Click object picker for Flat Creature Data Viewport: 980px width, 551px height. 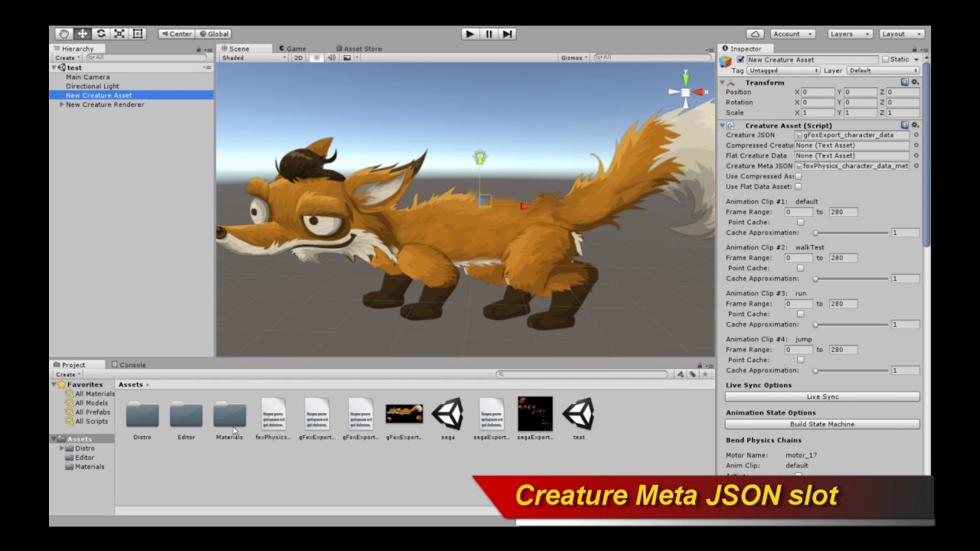pos(916,155)
